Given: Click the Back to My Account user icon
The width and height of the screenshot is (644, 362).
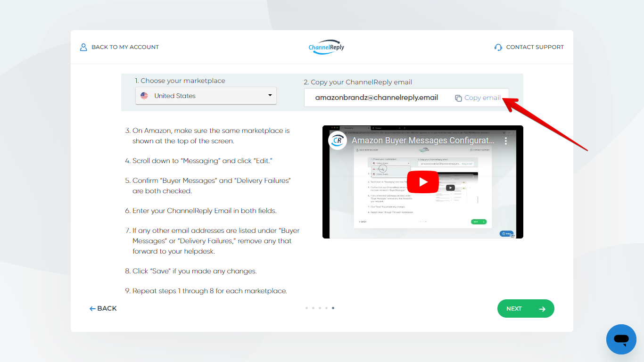Looking at the screenshot, I should coord(83,47).
